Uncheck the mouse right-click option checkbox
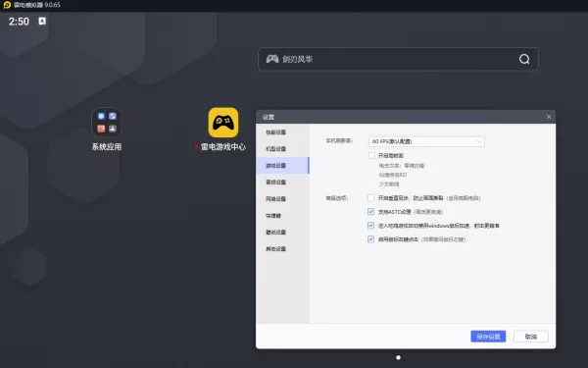588x368 pixels. [370, 239]
